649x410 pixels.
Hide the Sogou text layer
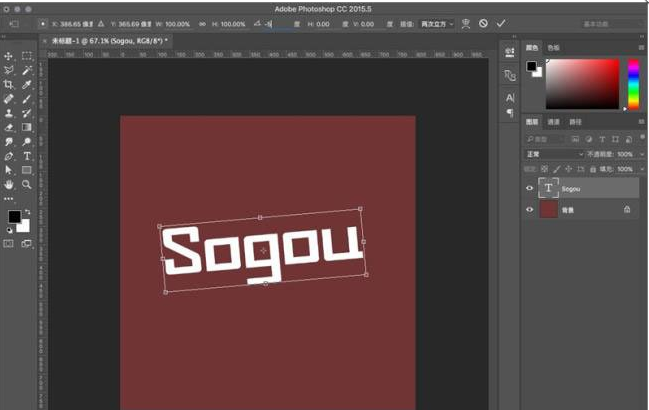click(x=530, y=188)
